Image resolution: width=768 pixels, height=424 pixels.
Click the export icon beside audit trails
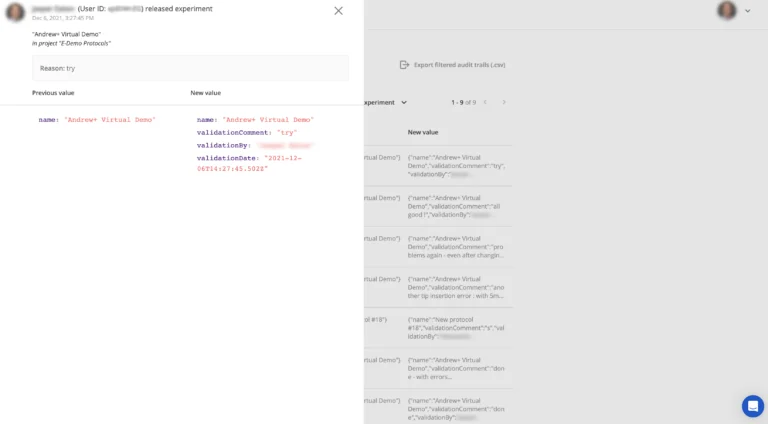click(x=404, y=64)
